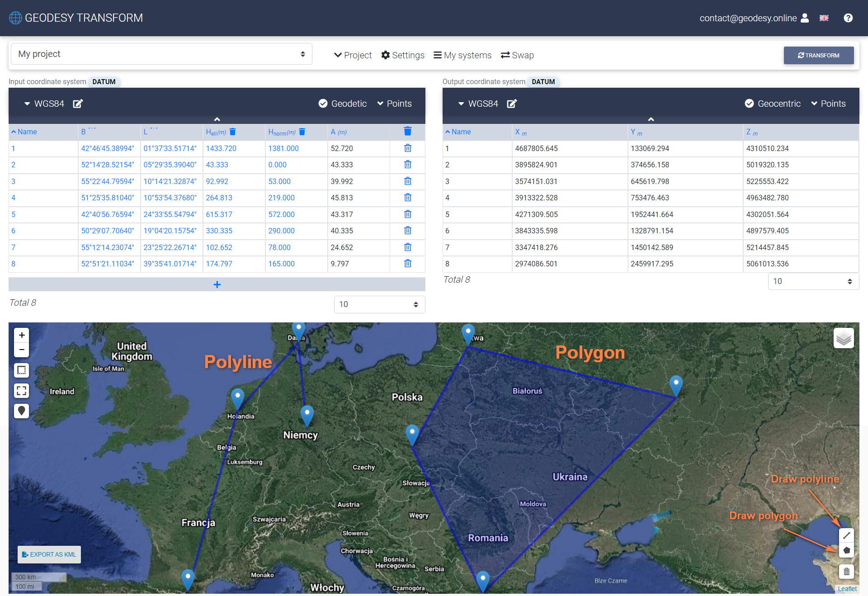This screenshot has width=868, height=596.
Task: Open the My systems menu
Action: (462, 55)
